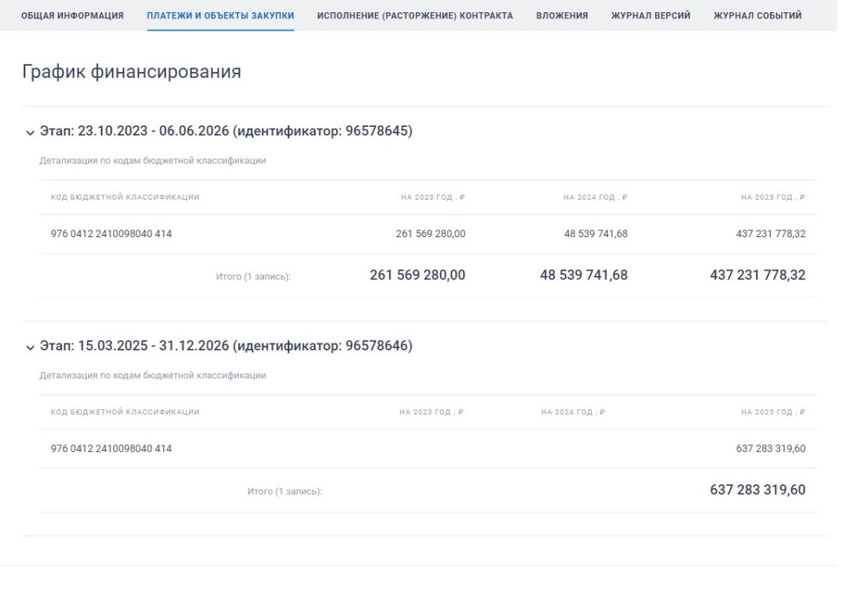Click the 261 569 280,00 row value
Viewport: 868px width, 612px height.
(430, 234)
